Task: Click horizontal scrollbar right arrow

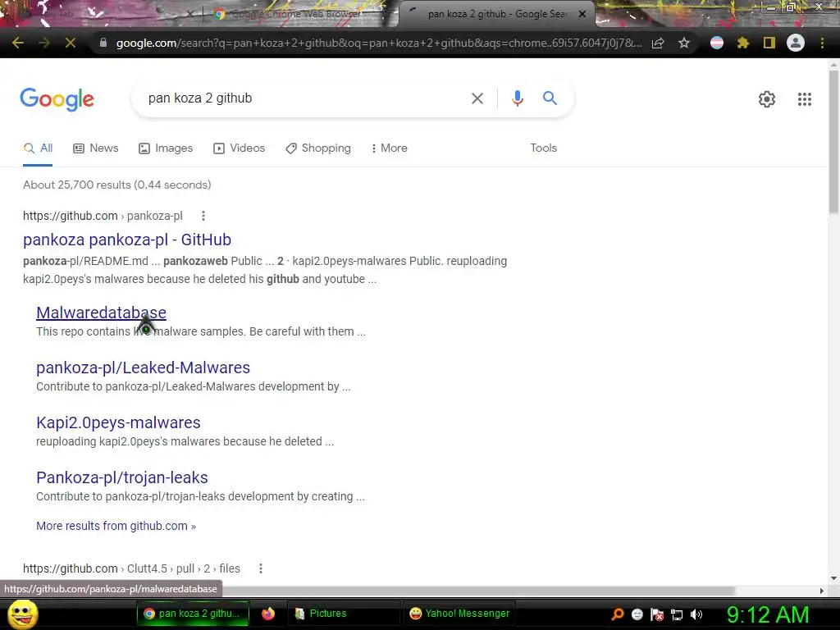Action: click(x=822, y=591)
